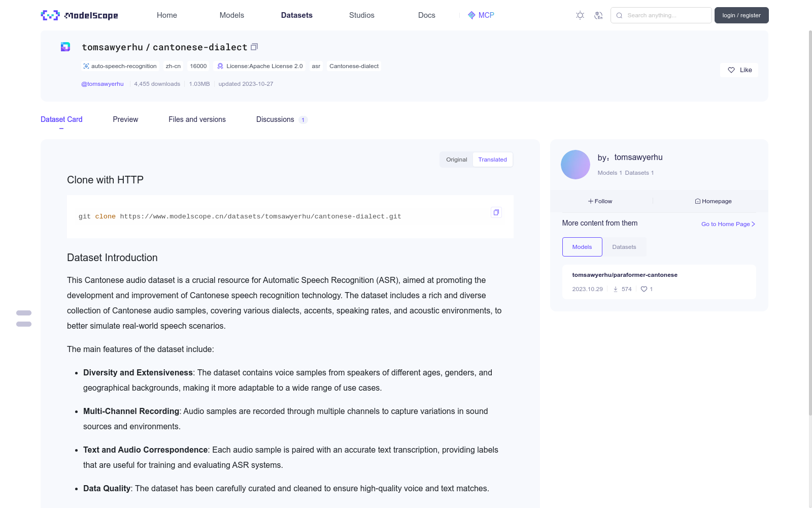This screenshot has height=508, width=812.
Task: Click the git clone URL code text
Action: 240,216
